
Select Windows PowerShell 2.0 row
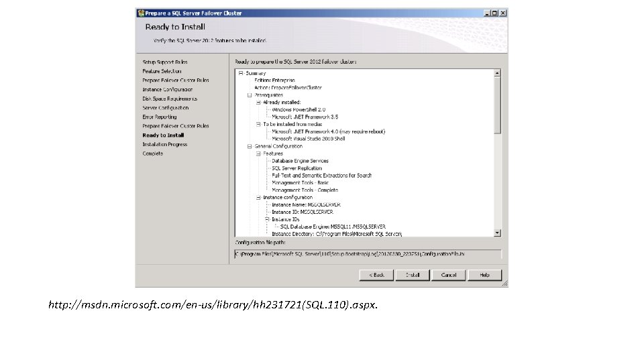(298, 109)
